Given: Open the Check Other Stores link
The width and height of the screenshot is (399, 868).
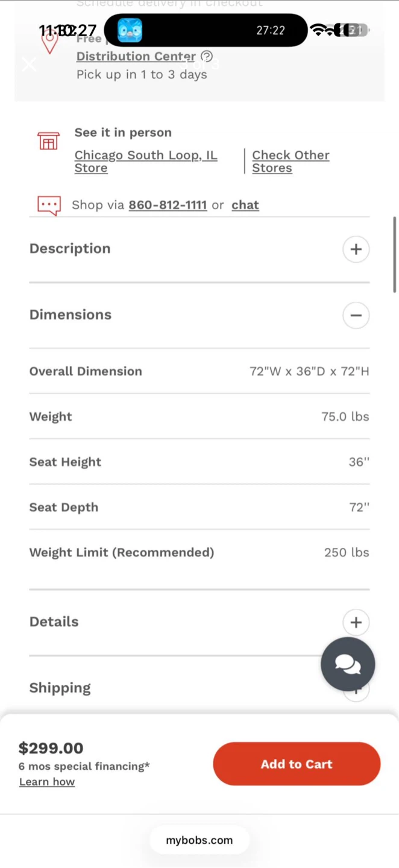Looking at the screenshot, I should 291,162.
